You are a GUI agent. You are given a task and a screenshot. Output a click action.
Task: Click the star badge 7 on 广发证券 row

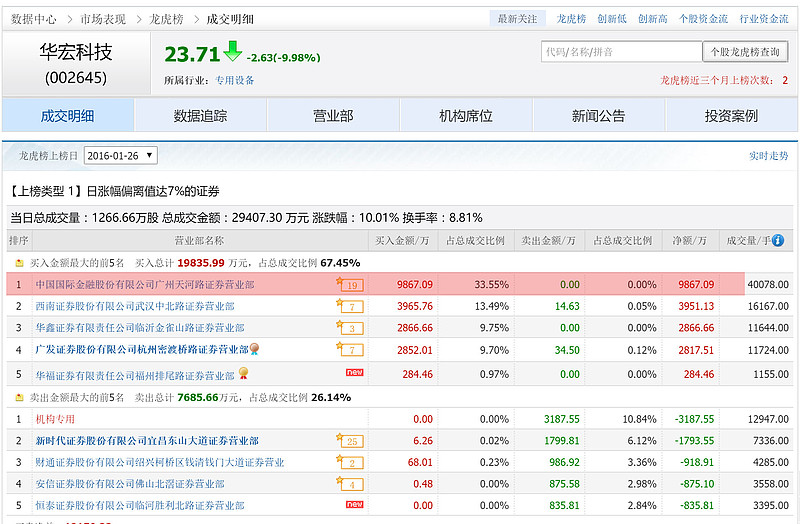(x=350, y=349)
